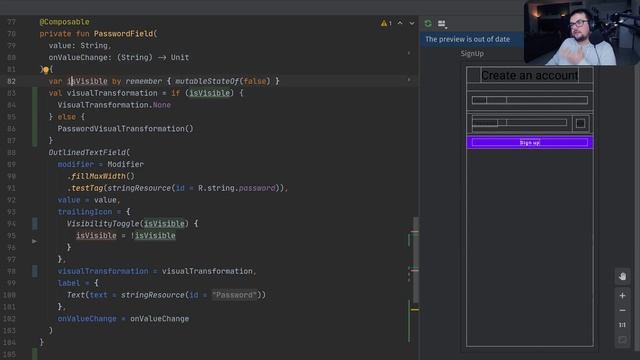Click the 'remember' keyword on line 82
The height and width of the screenshot is (360, 640).
(144, 81)
